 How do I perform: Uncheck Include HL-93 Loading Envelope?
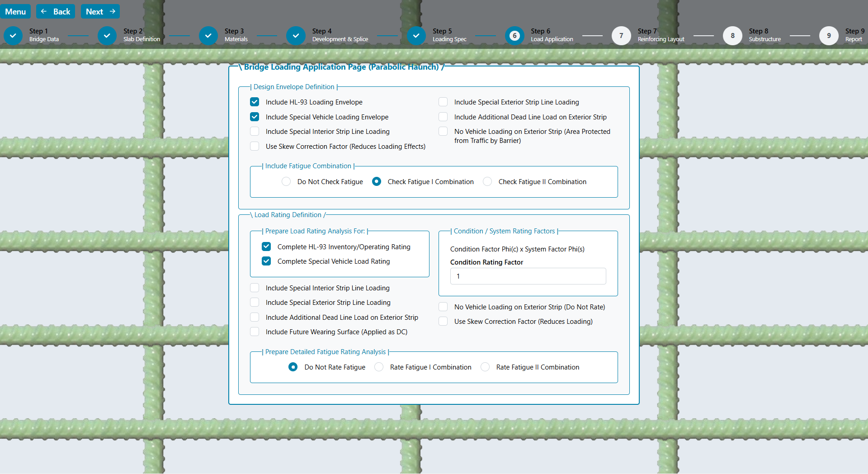(x=255, y=102)
